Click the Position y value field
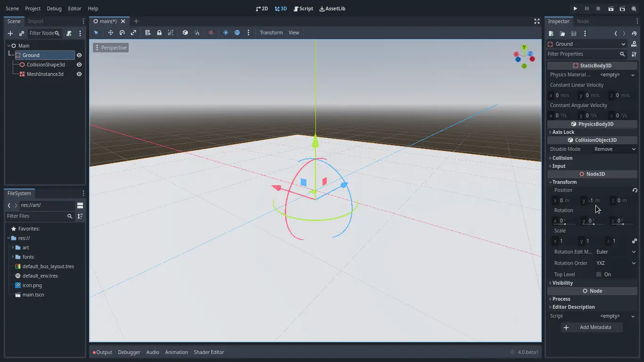644x362 pixels. click(593, 200)
